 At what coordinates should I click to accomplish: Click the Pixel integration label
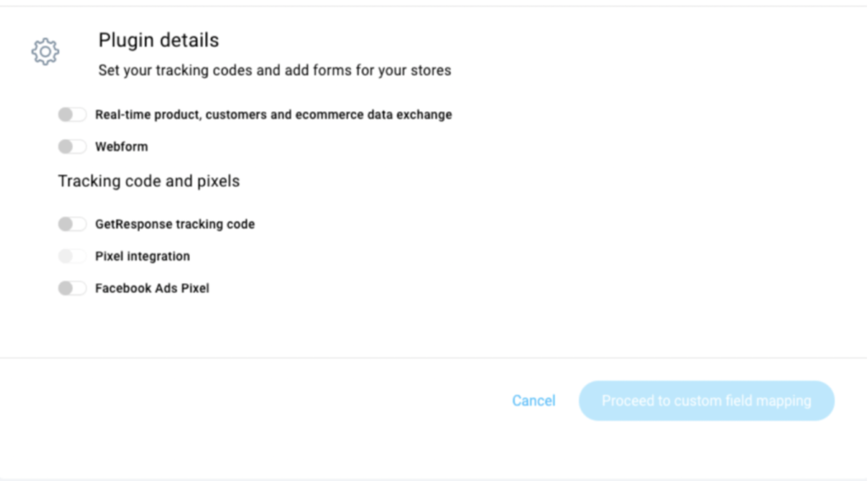pyautogui.click(x=142, y=256)
